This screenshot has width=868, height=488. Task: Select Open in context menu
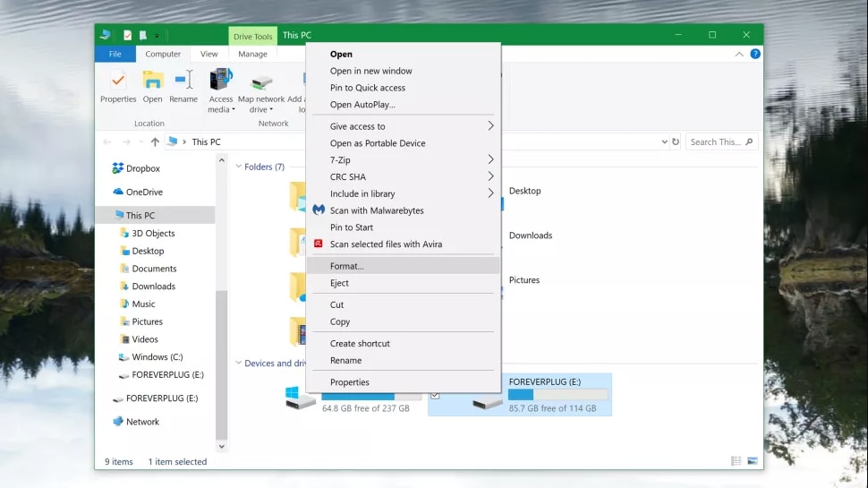pos(403,55)
